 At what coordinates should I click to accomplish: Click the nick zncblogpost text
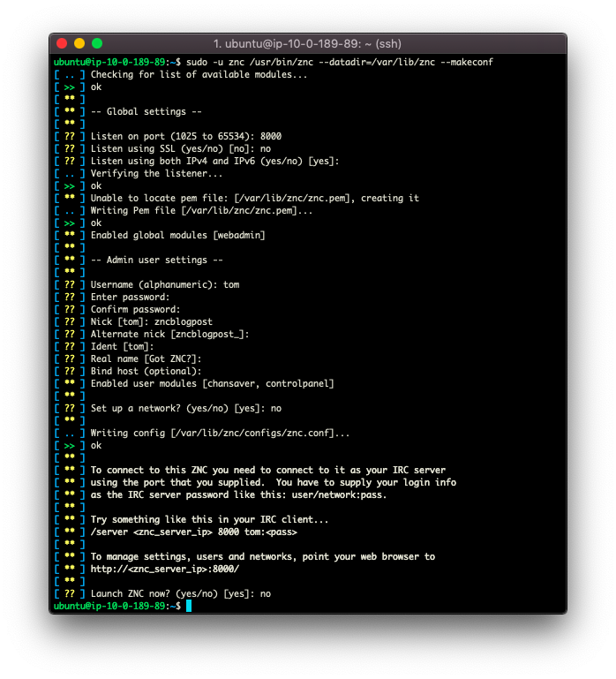[184, 321]
